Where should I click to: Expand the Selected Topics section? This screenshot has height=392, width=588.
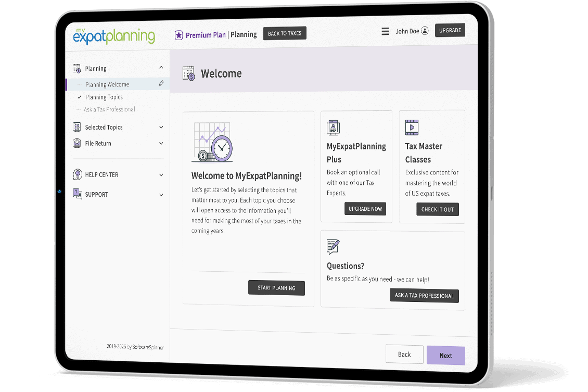161,127
